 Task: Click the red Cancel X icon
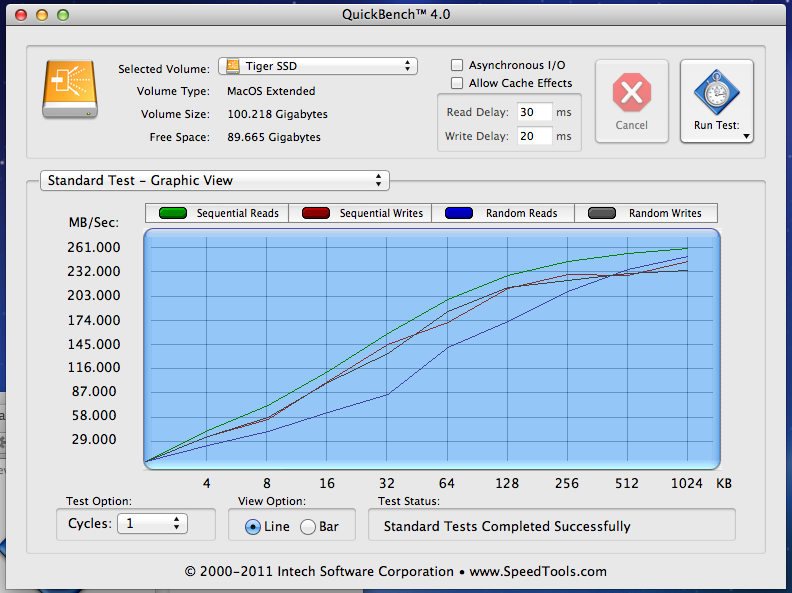[x=631, y=94]
